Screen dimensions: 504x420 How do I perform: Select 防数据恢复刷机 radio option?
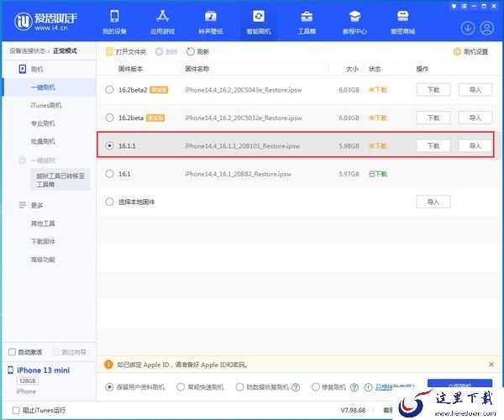[x=239, y=387]
